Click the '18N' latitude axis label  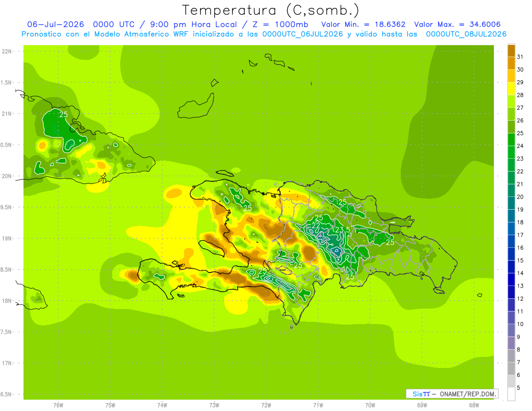(x=8, y=301)
